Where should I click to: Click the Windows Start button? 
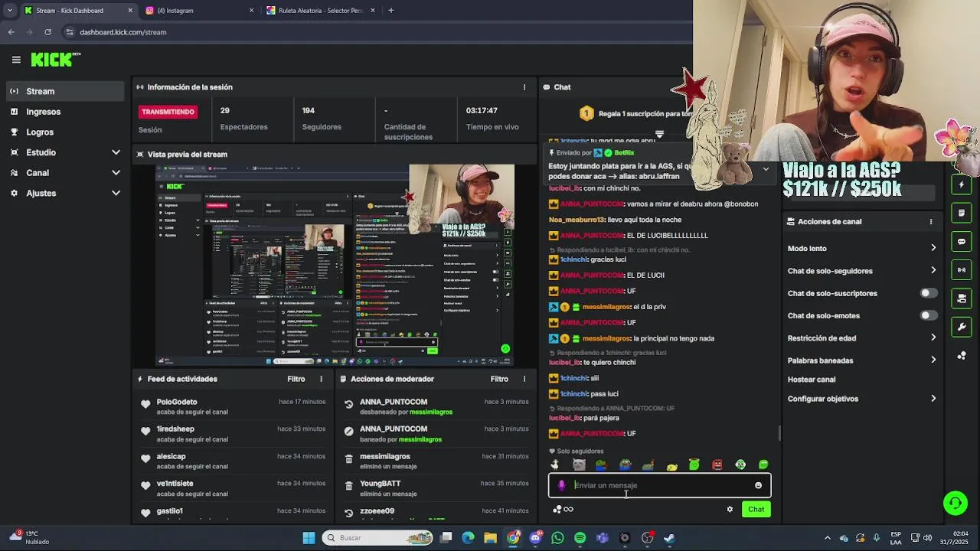[x=309, y=538]
